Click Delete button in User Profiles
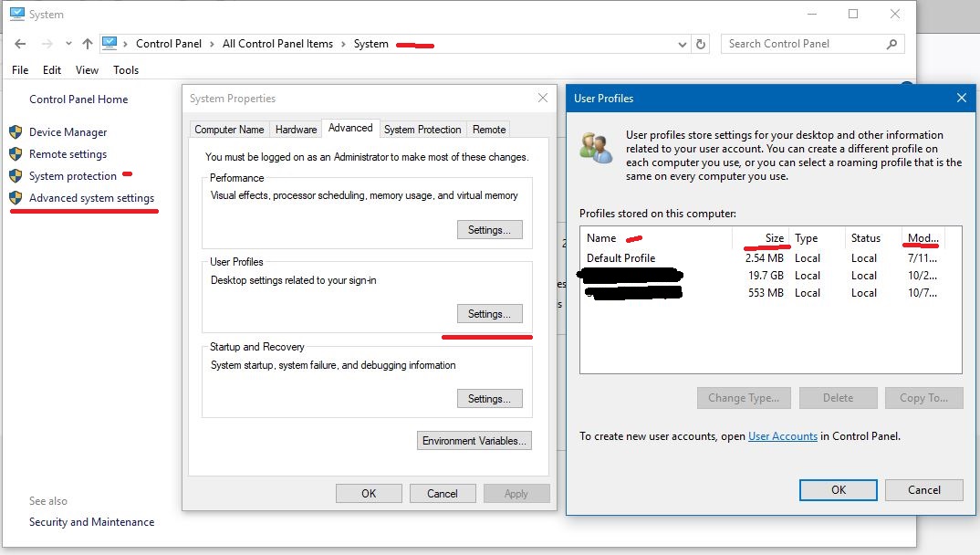The width and height of the screenshot is (980, 555). (839, 398)
